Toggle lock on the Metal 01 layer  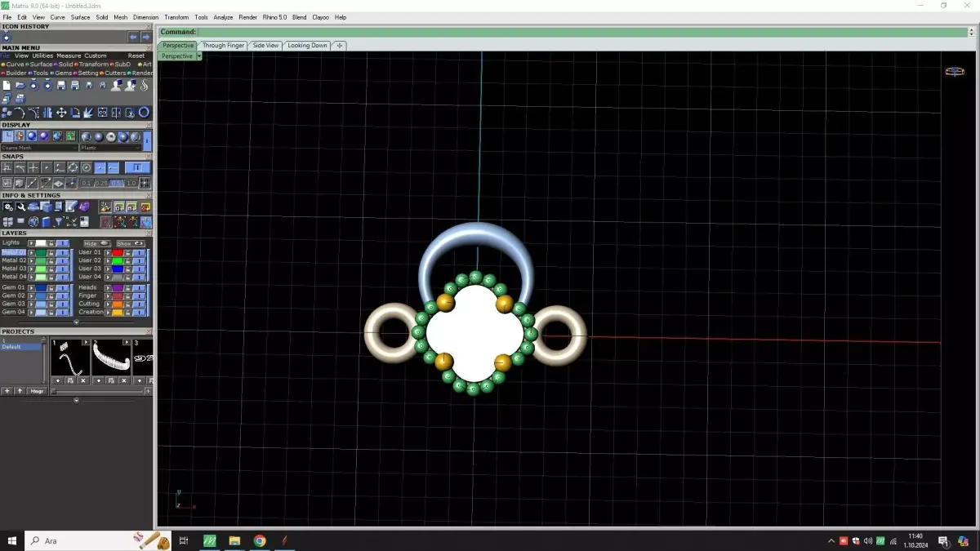pos(51,253)
